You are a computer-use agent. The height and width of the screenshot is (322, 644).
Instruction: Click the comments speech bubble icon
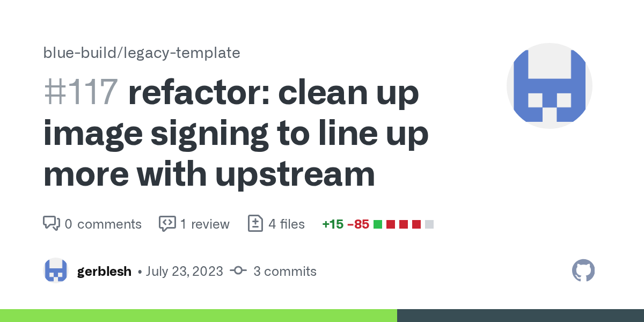pyautogui.click(x=51, y=224)
